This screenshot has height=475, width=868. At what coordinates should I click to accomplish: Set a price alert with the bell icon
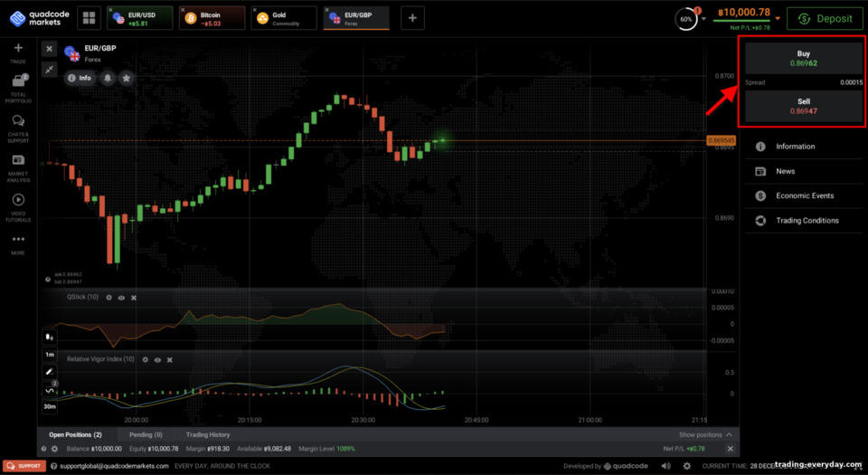(x=108, y=78)
